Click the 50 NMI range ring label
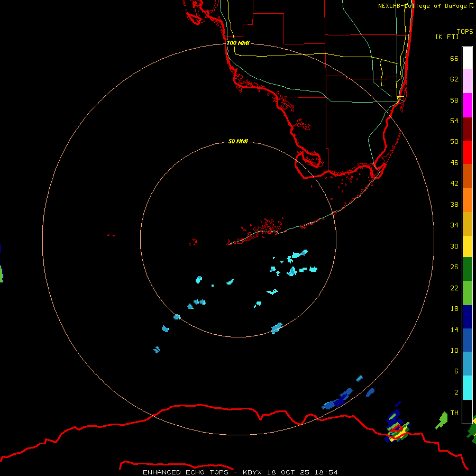Screen dimensions: 476x476 (238, 141)
